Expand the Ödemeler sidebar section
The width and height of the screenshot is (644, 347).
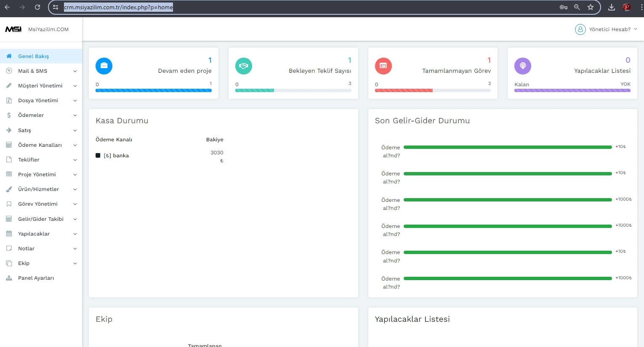pos(41,115)
